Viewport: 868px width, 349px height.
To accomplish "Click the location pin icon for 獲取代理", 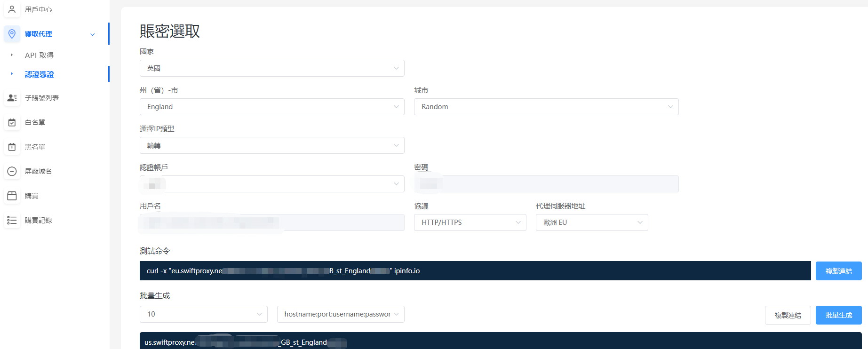I will (x=12, y=34).
